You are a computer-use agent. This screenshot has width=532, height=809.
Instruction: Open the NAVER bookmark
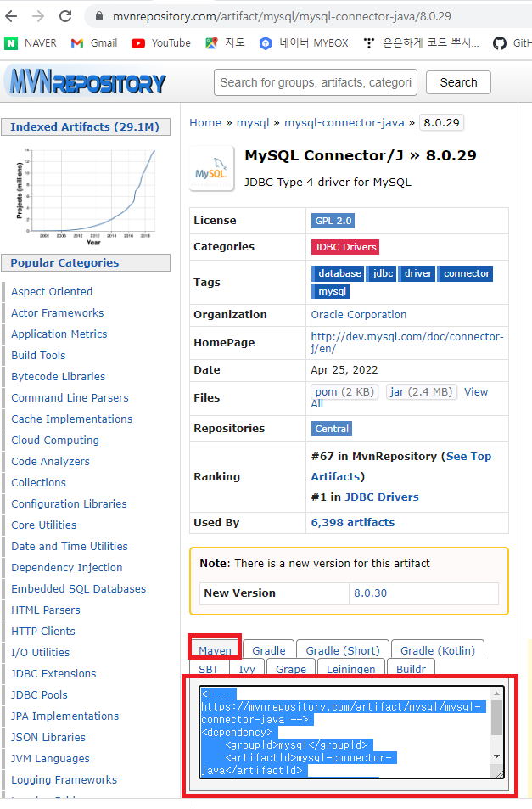pyautogui.click(x=31, y=43)
